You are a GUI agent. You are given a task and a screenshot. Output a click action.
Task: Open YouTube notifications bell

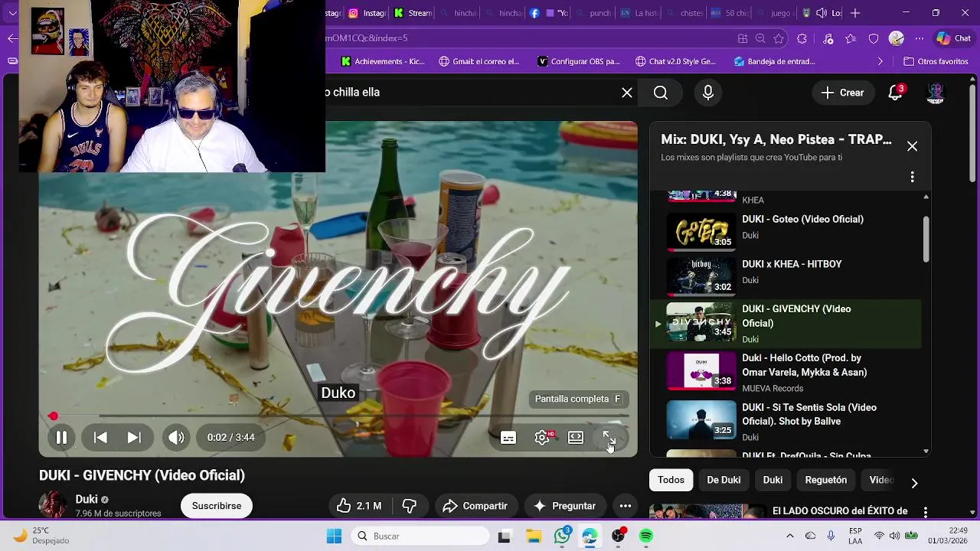(x=895, y=93)
